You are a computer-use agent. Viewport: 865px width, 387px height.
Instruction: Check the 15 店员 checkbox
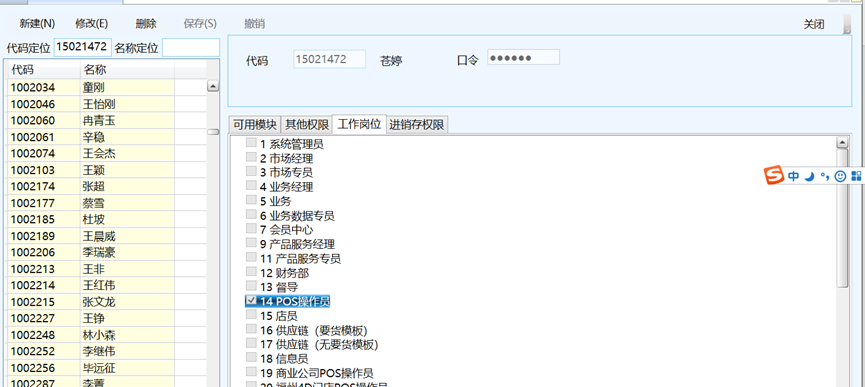(x=251, y=315)
